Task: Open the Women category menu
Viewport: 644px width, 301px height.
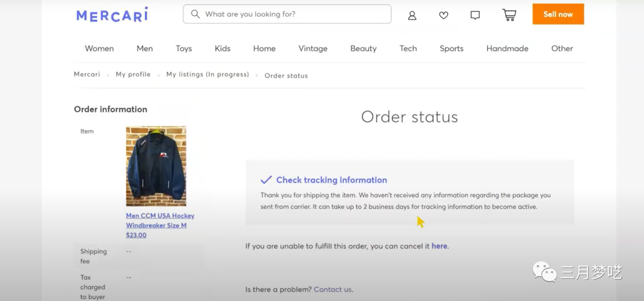Action: (x=99, y=48)
